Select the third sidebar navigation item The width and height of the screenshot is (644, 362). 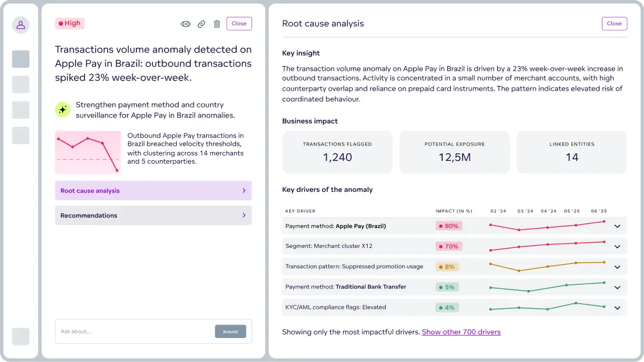tap(20, 110)
